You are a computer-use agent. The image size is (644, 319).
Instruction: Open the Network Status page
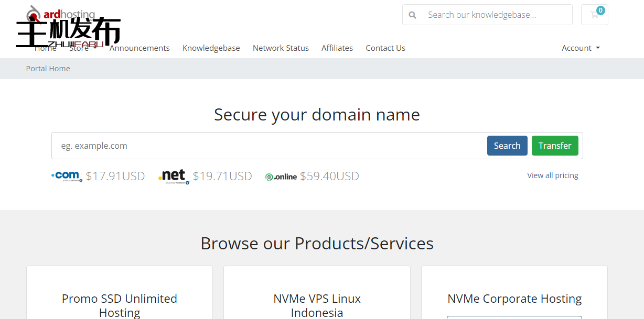click(x=281, y=48)
